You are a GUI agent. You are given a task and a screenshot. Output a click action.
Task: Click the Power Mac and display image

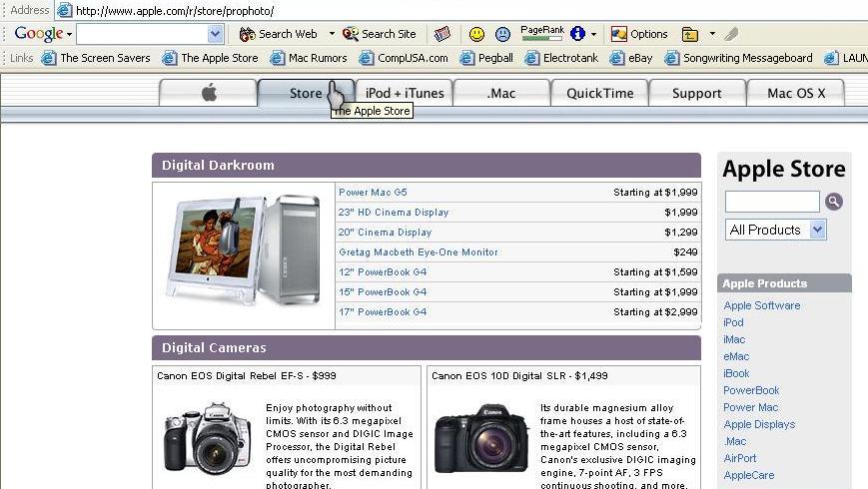[244, 250]
